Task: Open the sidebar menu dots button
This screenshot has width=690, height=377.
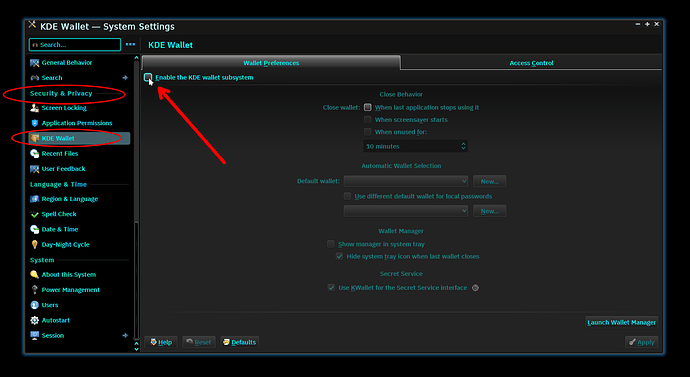Action: pyautogui.click(x=130, y=44)
